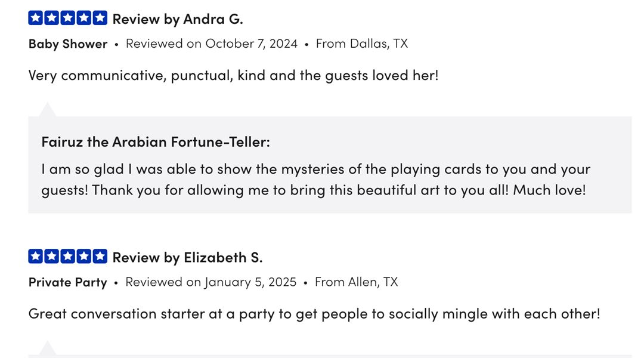Open the "Review by Andra G." heading
The width and height of the screenshot is (644, 358).
[178, 19]
